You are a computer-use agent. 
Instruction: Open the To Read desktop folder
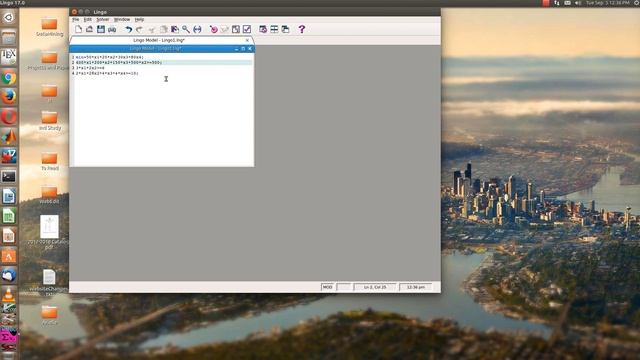tap(49, 161)
